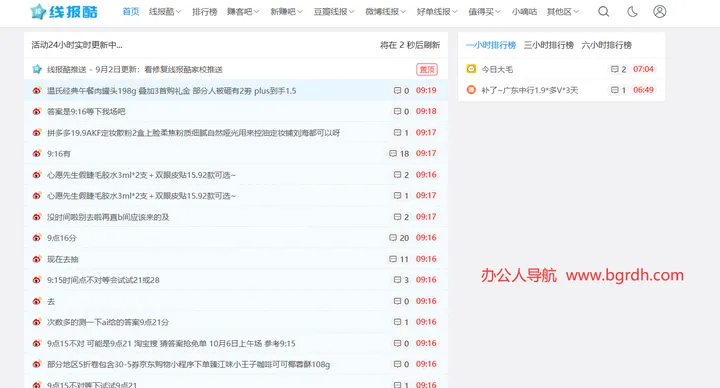Click the star icon beside 线报酷推送 pinned post
Viewport: 720px width, 388px height.
(x=37, y=69)
